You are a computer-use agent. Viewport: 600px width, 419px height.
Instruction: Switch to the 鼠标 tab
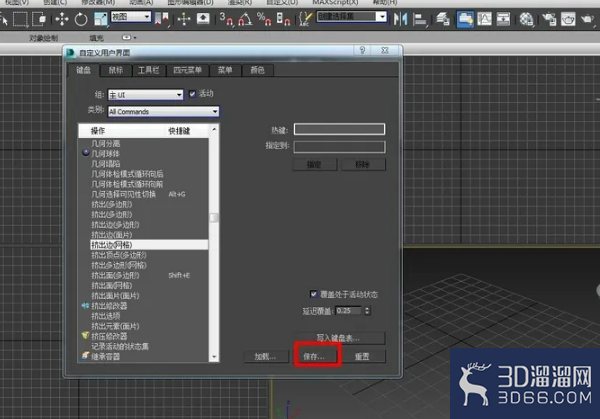pyautogui.click(x=116, y=70)
